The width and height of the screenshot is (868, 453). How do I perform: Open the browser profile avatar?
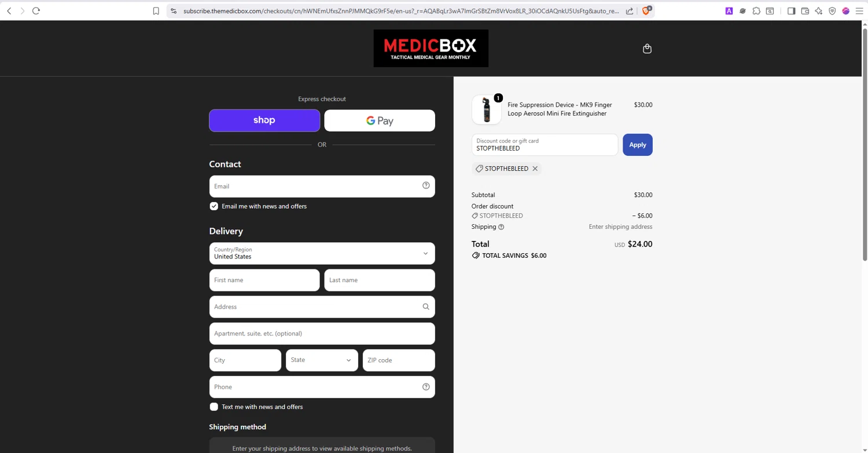[846, 11]
